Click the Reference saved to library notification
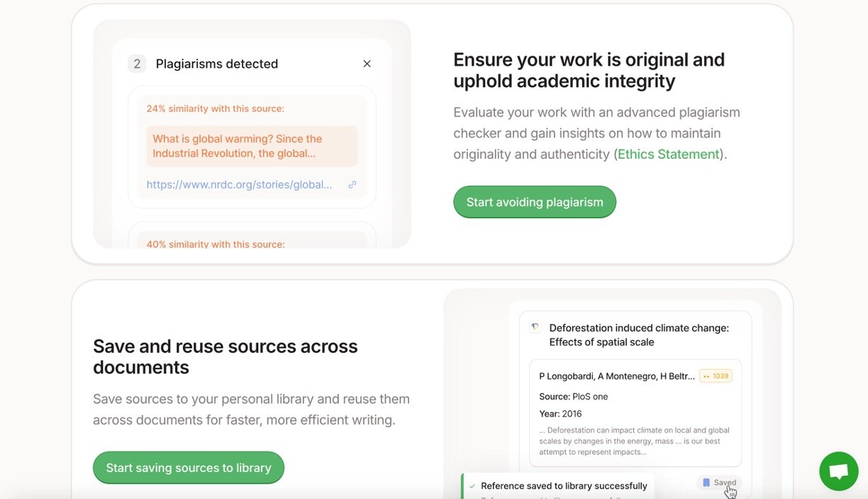Viewport: 868px width, 499px height. 564,486
